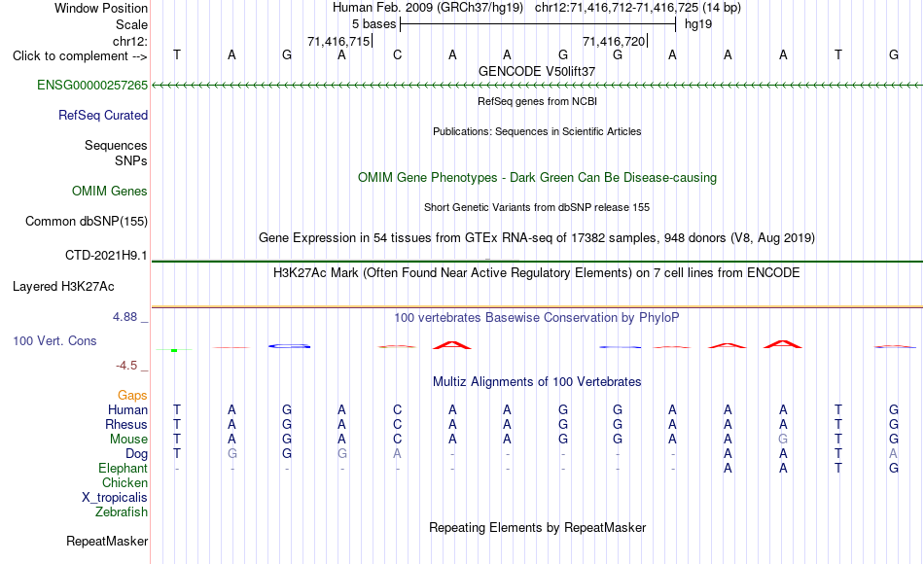This screenshot has height=564, width=924.
Task: Click the -4.5 PhyloP scale value
Action: pyautogui.click(x=126, y=366)
